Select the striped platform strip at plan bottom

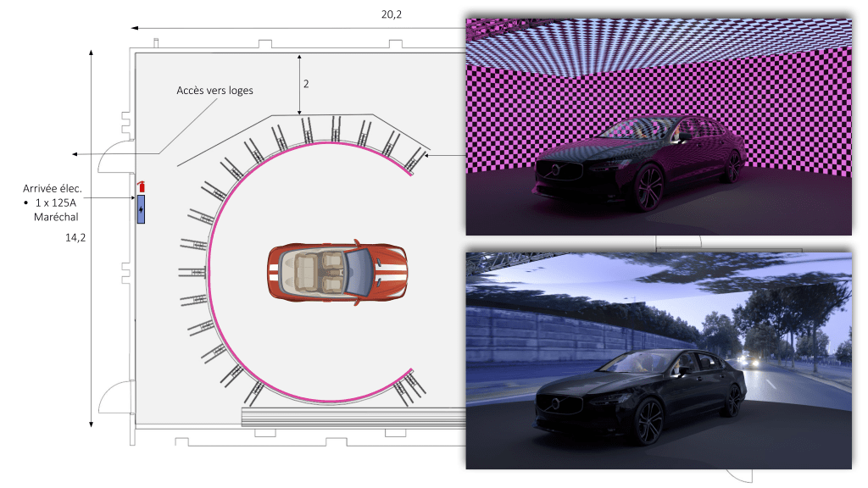(x=353, y=416)
